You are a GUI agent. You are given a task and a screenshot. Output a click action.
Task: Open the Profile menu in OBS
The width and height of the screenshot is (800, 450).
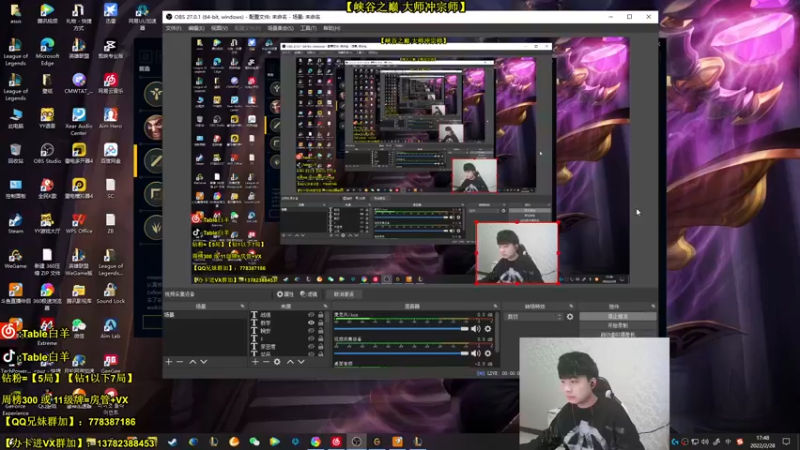247,29
